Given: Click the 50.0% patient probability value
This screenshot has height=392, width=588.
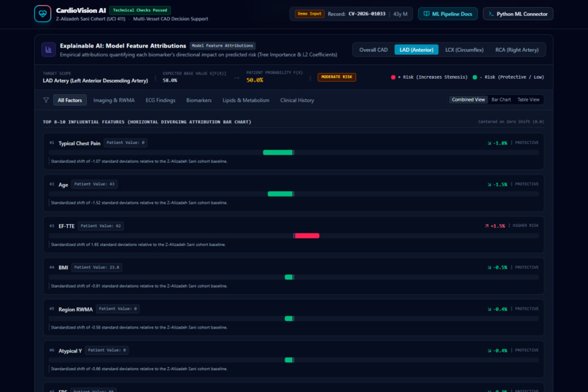Looking at the screenshot, I should (x=255, y=80).
